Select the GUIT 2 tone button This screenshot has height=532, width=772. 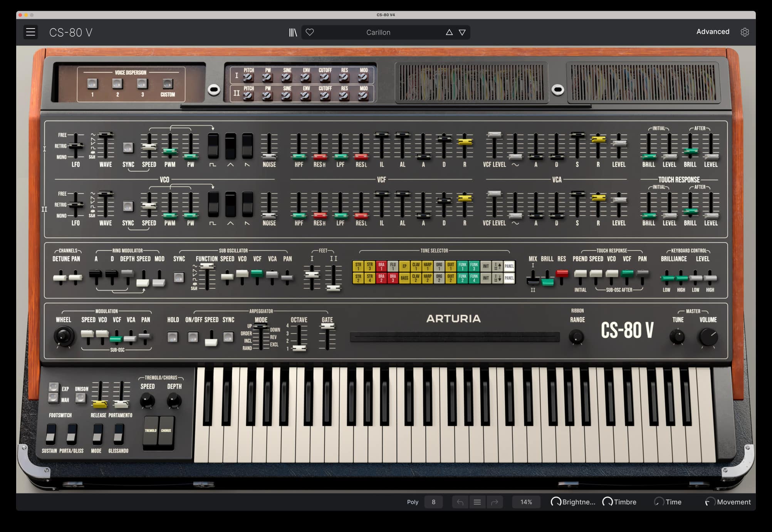click(x=451, y=278)
